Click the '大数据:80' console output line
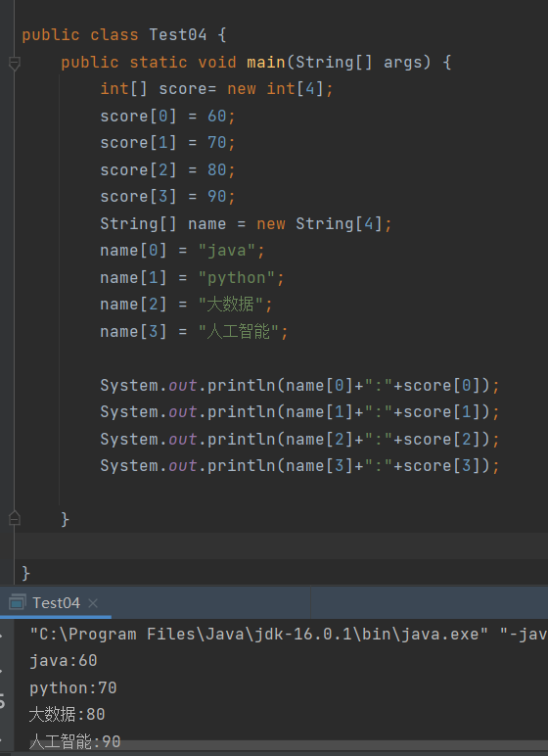548x756 pixels. [x=67, y=715]
